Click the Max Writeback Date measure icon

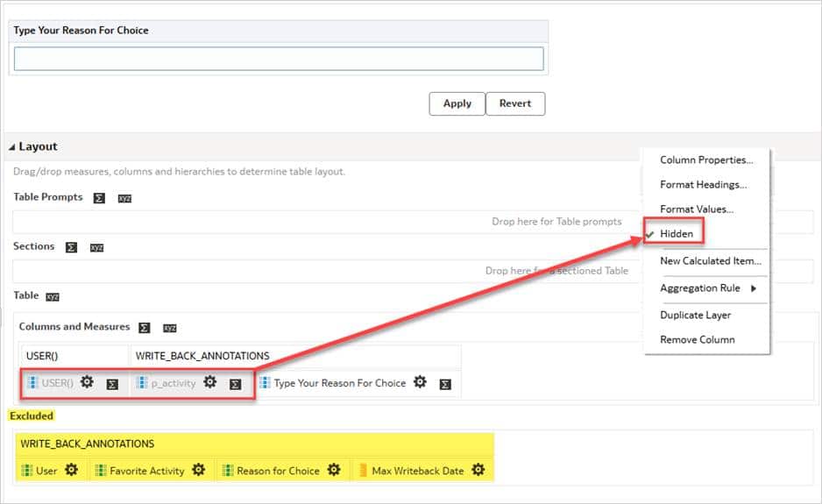(363, 471)
